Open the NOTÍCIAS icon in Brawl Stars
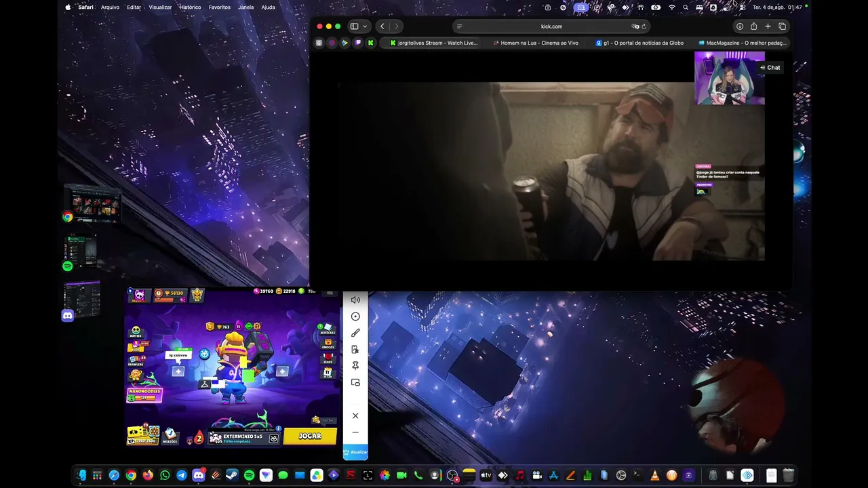 pyautogui.click(x=328, y=329)
